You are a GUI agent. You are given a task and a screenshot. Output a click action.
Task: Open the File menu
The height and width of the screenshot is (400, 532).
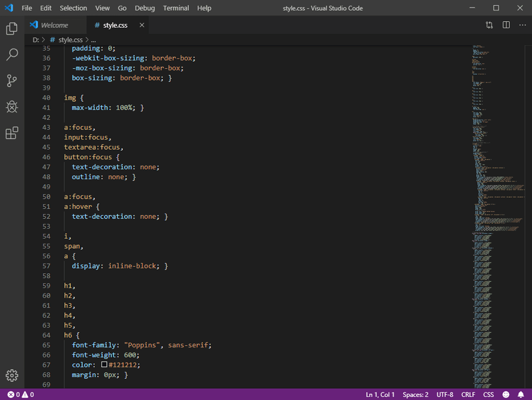tap(27, 8)
